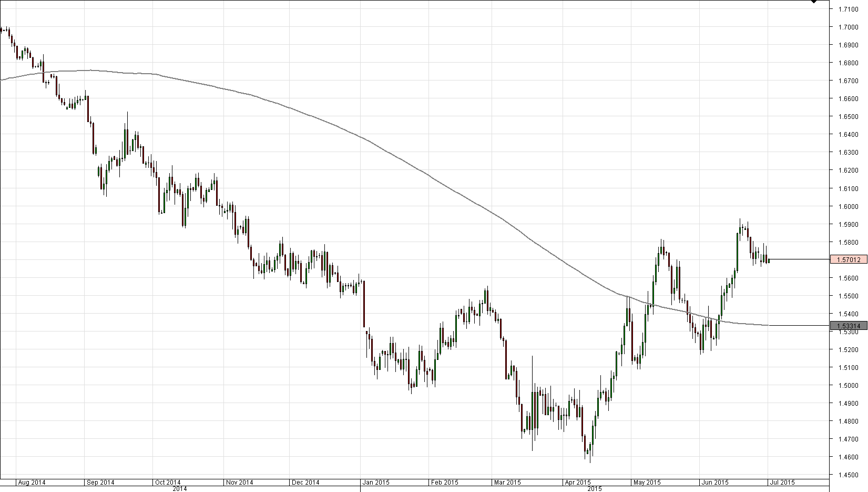The image size is (868, 492).
Task: Click the 1.7000 price axis label
Action: pyautogui.click(x=849, y=27)
